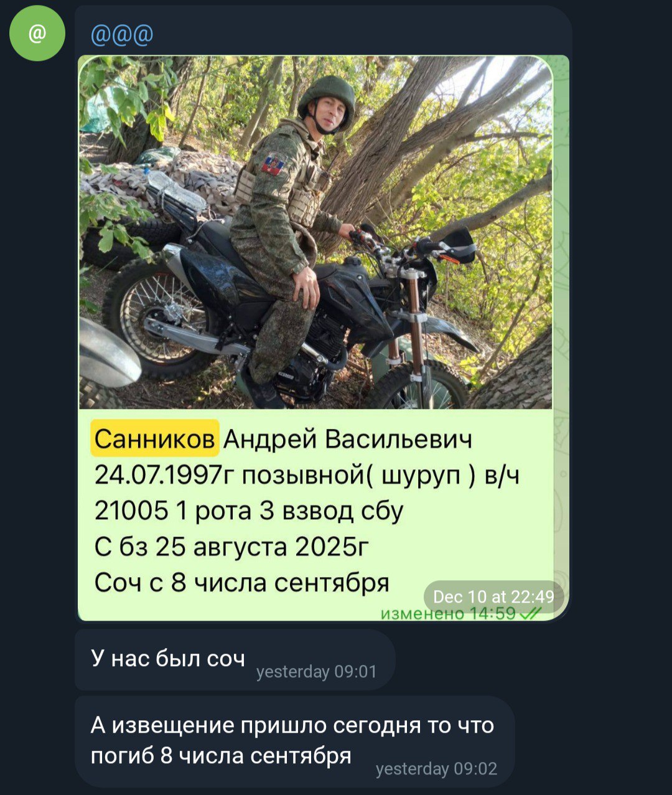Open the soldier on motorcycle photo
Viewport: 672px width, 795px height.
pyautogui.click(x=315, y=232)
